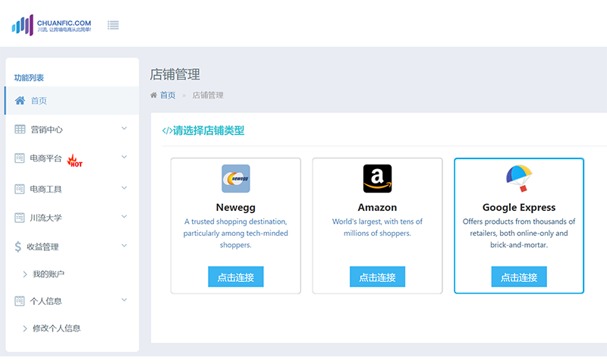The image size is (607, 364).
Task: Click the Newegg logo icon
Action: point(236,179)
